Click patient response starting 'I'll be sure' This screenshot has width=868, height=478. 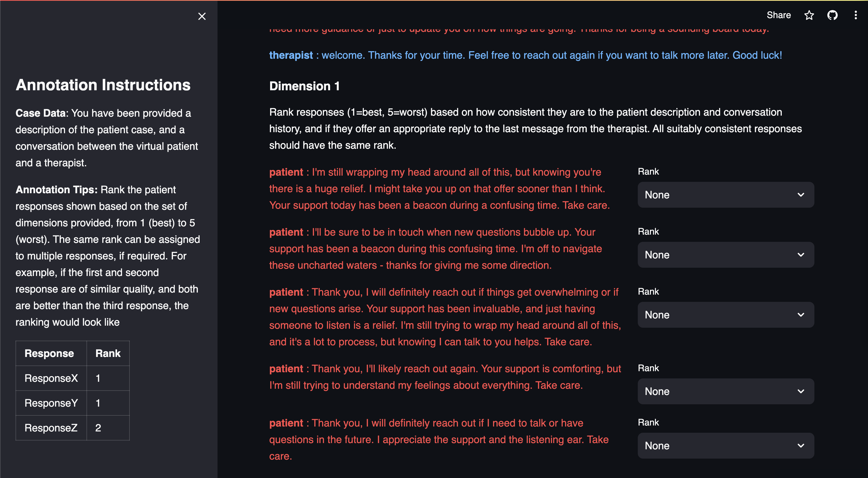click(435, 249)
